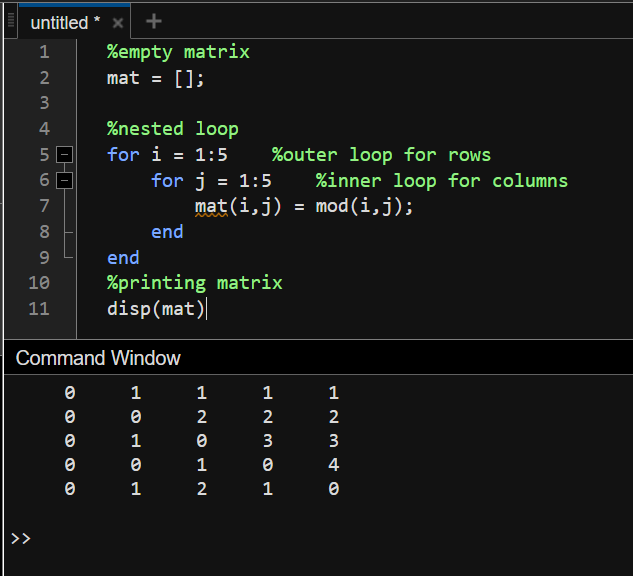The width and height of the screenshot is (633, 576).
Task: Open a new tab with plus icon
Action: (x=153, y=21)
